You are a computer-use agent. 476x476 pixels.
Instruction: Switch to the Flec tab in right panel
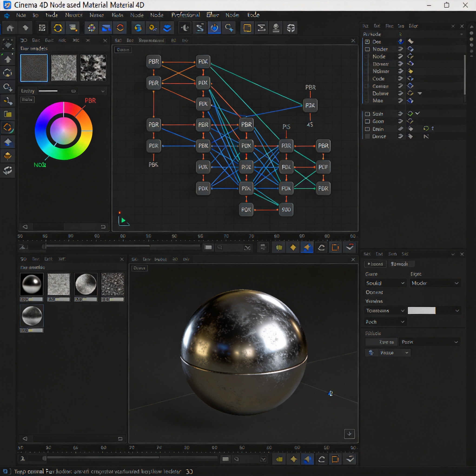(389, 26)
